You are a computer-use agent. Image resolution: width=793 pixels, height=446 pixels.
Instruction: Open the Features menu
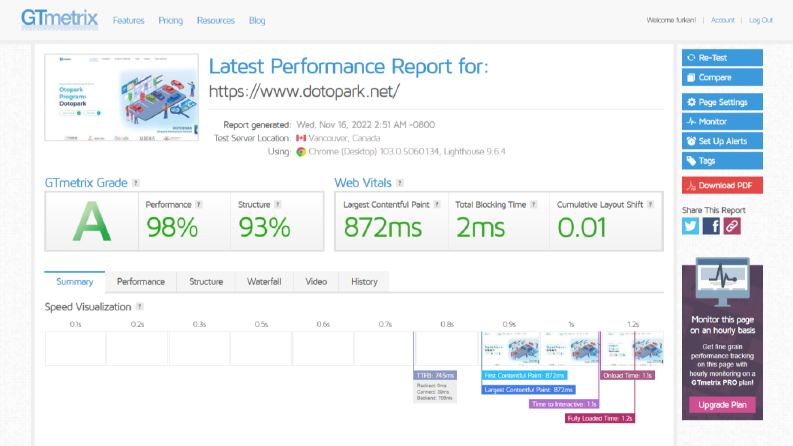tap(128, 20)
